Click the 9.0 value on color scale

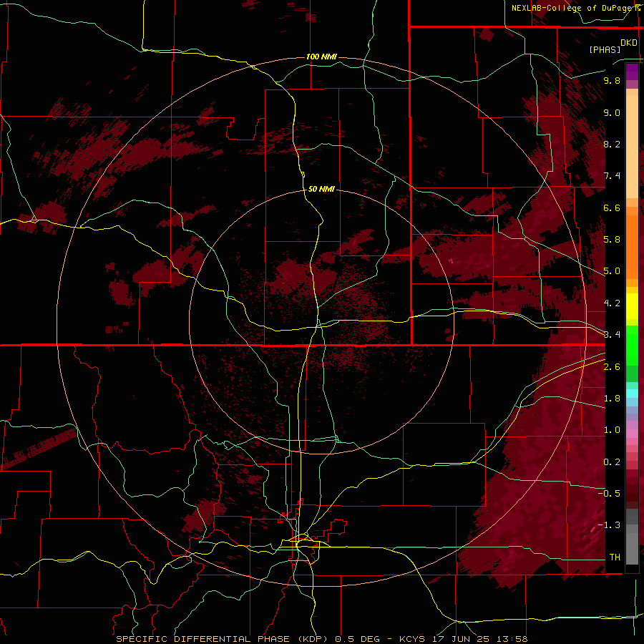coord(612,113)
